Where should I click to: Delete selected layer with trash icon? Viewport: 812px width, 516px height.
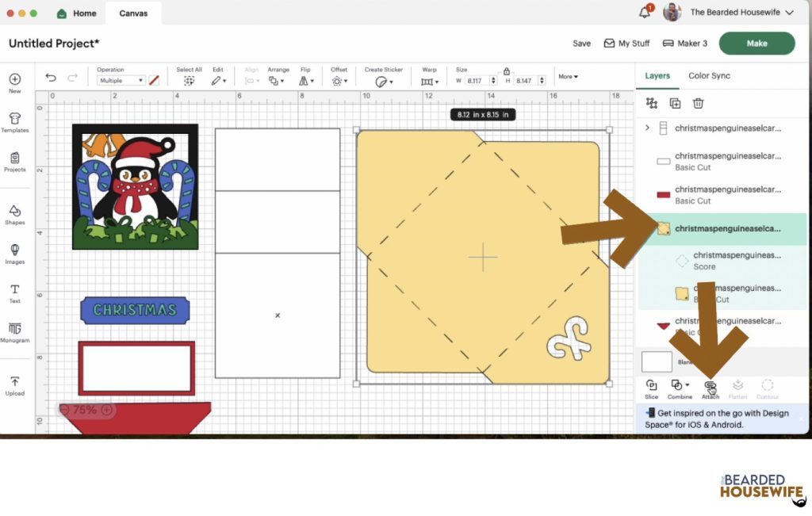click(698, 103)
